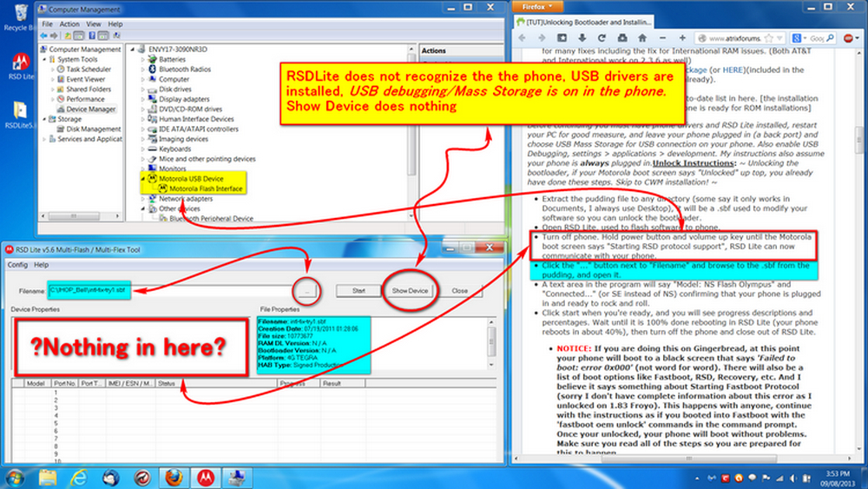Open Firefox orange menu dropdown
This screenshot has height=489, width=868.
click(x=537, y=7)
